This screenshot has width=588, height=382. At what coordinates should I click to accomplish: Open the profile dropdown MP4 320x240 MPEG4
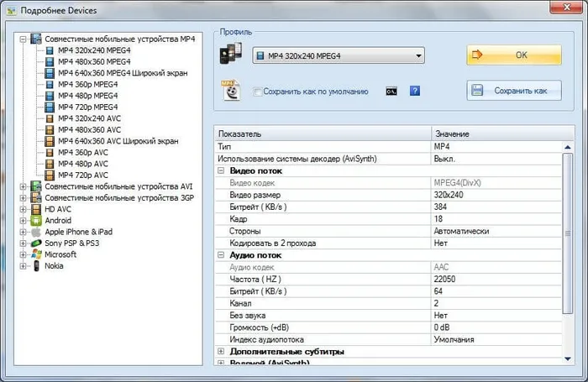339,55
